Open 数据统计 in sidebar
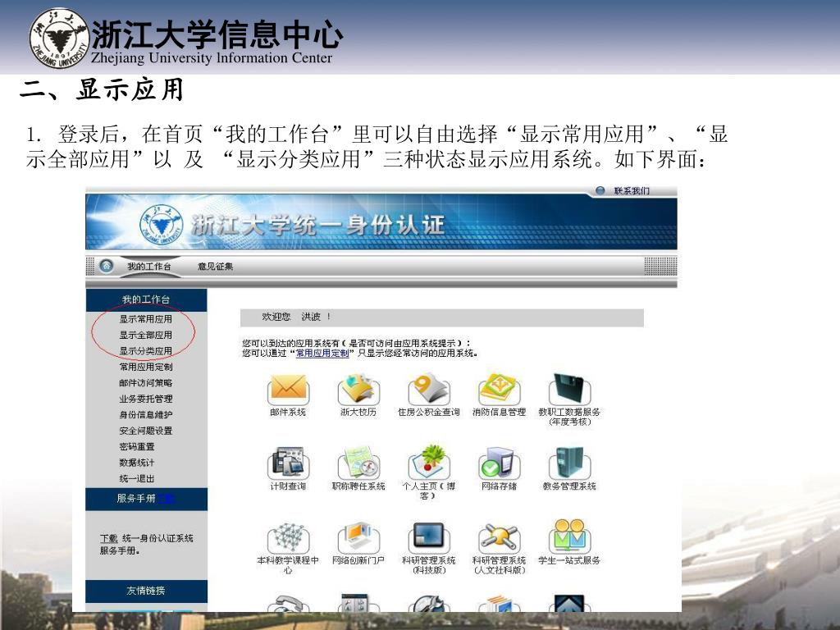This screenshot has width=840, height=630. (x=137, y=463)
